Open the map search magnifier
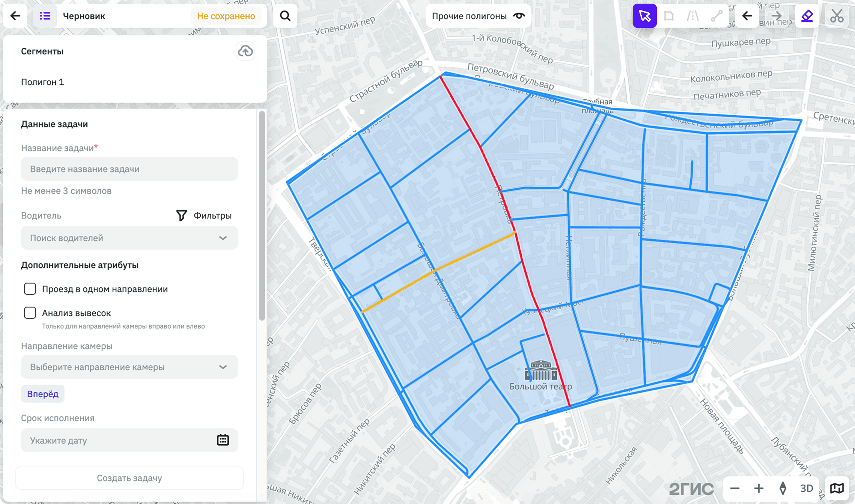The image size is (855, 504). [x=285, y=16]
